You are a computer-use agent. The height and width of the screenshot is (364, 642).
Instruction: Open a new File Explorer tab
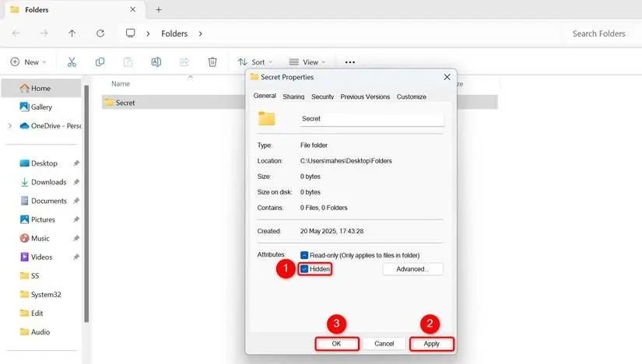point(159,10)
